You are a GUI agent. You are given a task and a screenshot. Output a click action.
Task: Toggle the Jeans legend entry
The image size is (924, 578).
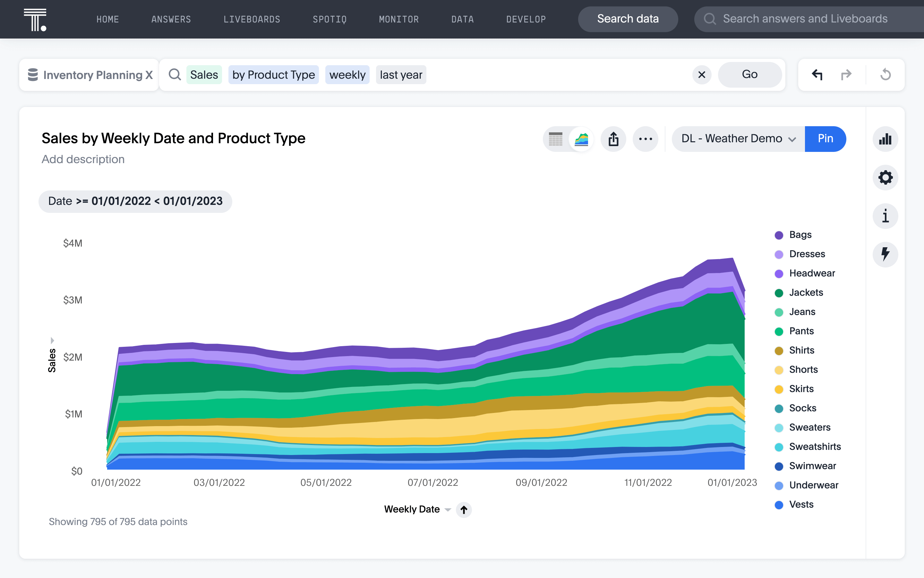[x=795, y=312]
